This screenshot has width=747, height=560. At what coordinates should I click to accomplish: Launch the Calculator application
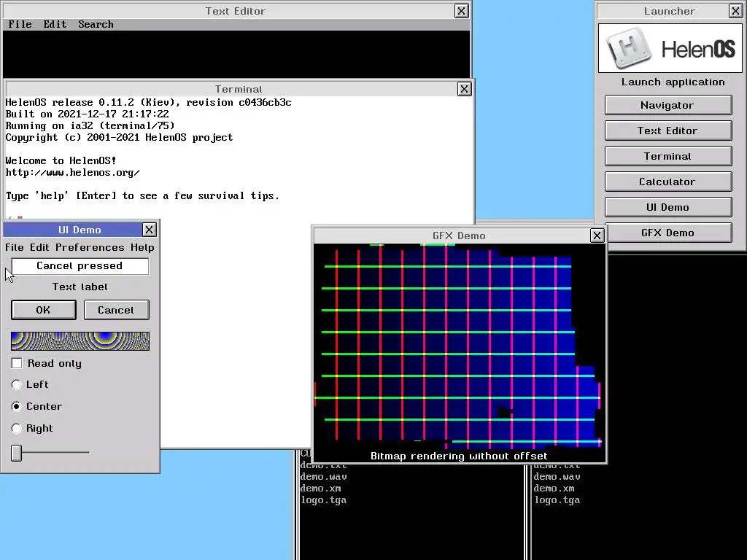tap(668, 182)
